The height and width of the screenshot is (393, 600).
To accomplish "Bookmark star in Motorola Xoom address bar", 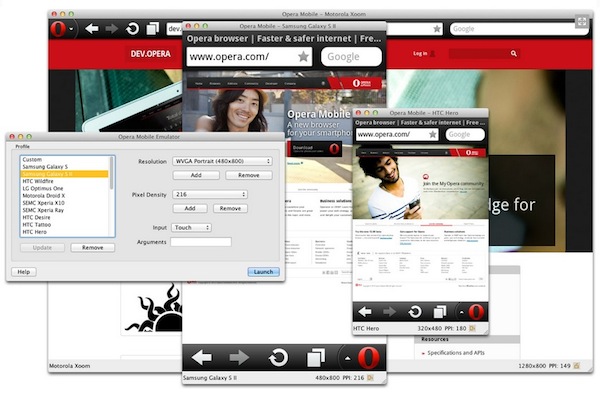I will coord(437,29).
